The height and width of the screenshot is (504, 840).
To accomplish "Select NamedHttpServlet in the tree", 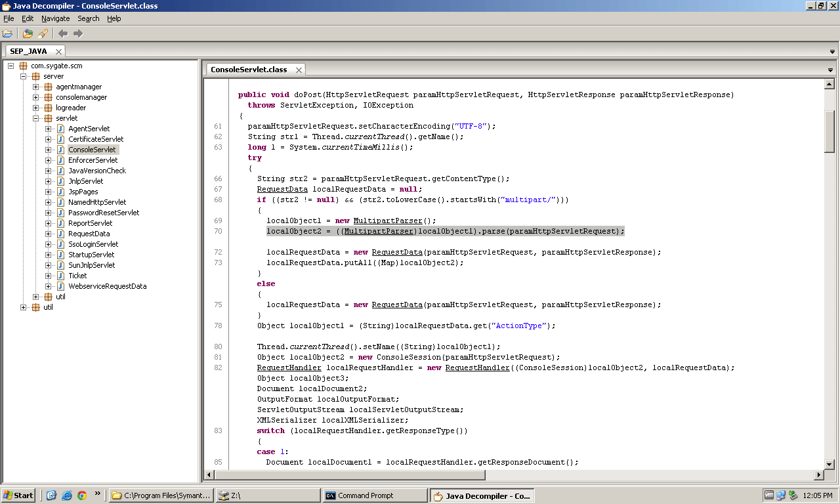I will click(97, 202).
